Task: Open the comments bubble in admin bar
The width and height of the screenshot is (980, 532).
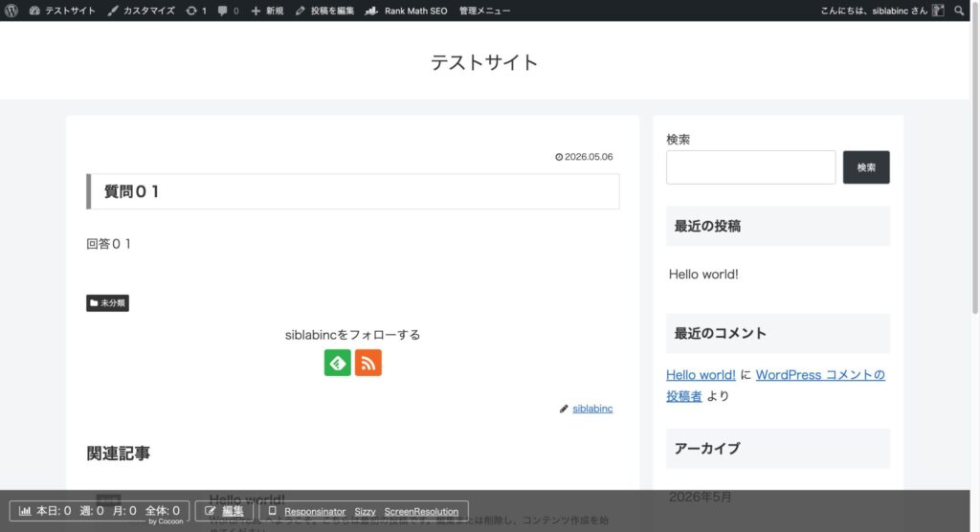Action: (x=228, y=11)
